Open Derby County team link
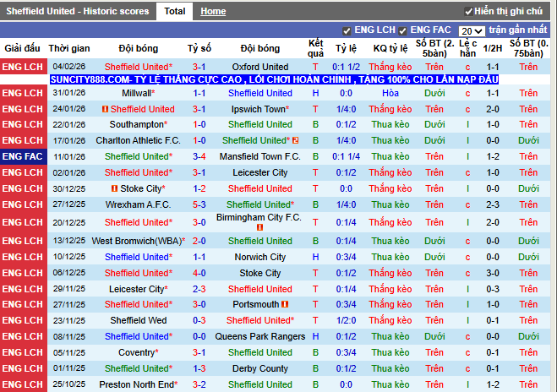 pos(260,368)
